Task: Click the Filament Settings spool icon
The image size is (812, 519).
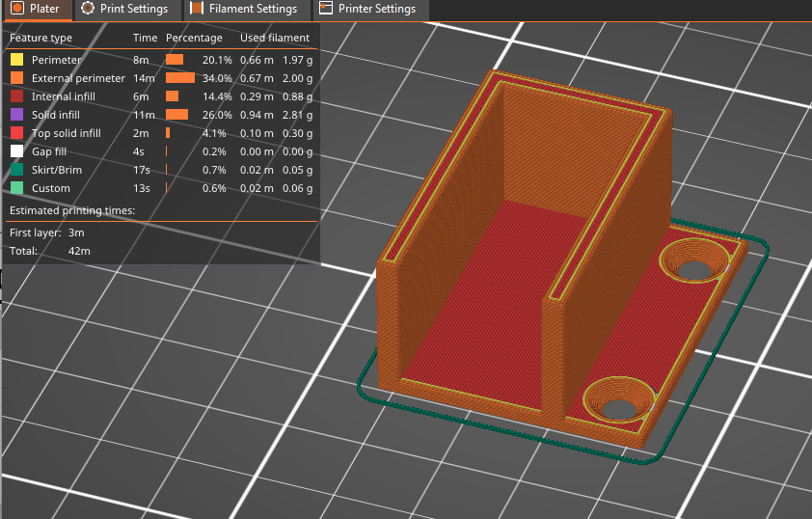Action: click(197, 9)
